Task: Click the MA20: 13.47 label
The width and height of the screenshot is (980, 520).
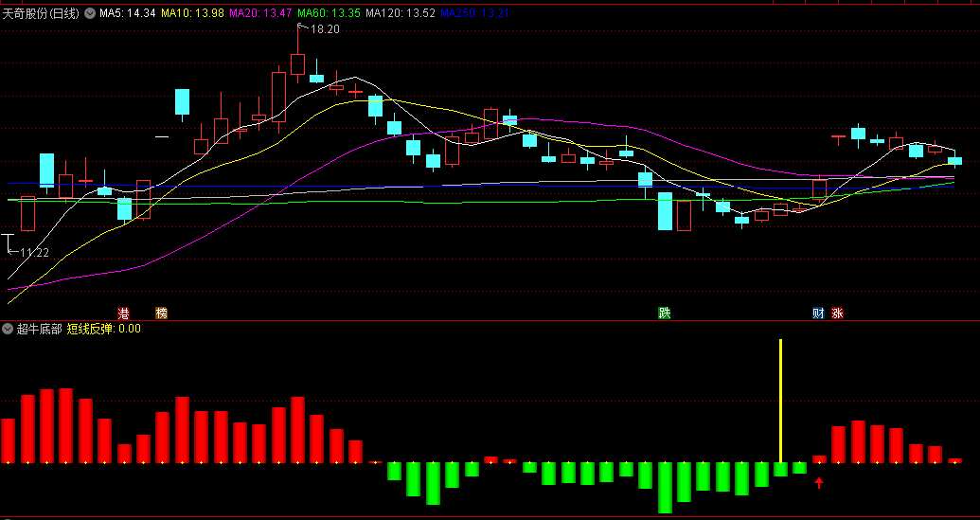Action: (260, 13)
